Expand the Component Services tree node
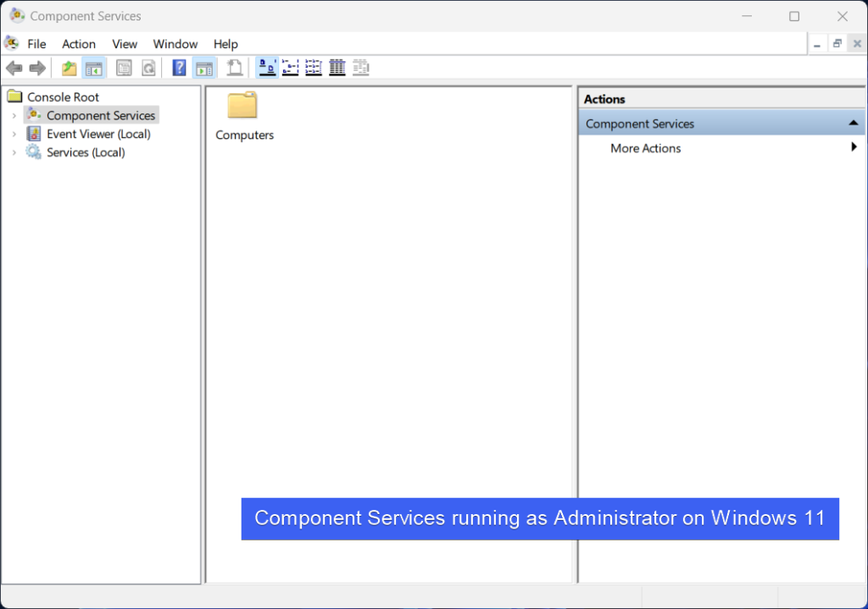 tap(14, 115)
